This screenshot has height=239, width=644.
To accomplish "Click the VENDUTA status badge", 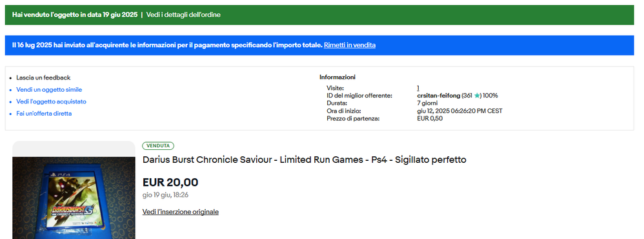I will (158, 145).
